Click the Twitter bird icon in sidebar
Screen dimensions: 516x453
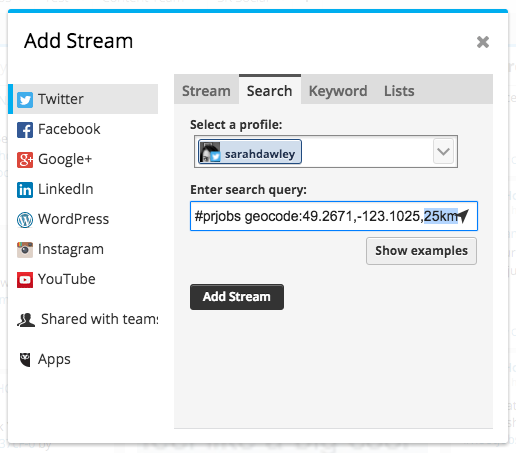[25, 100]
